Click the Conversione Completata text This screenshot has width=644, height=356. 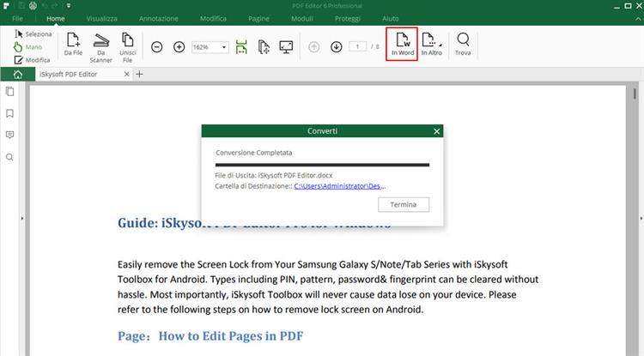254,153
